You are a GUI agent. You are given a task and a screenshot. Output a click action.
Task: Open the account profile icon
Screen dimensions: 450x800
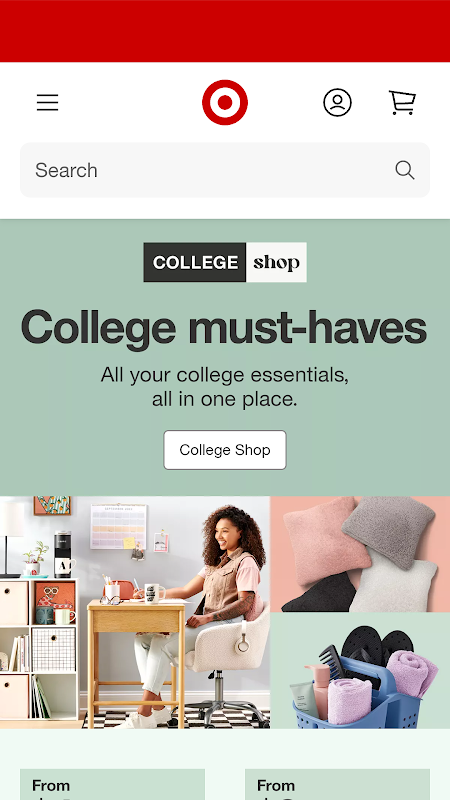tap(337, 103)
